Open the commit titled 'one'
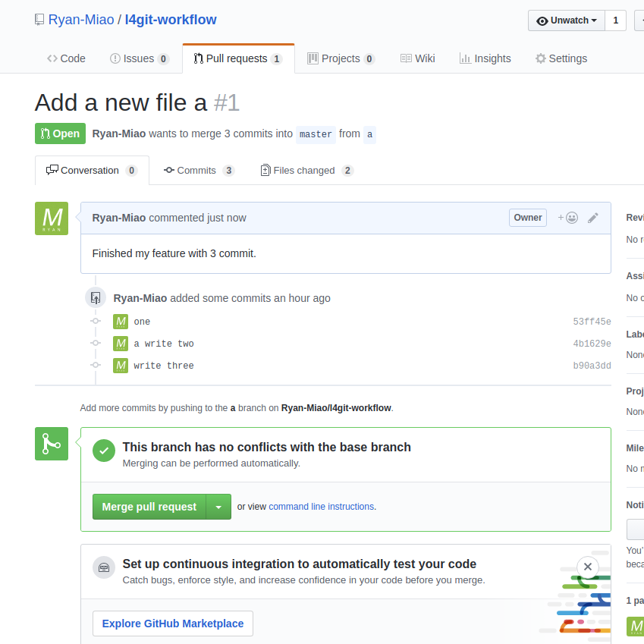 (x=142, y=322)
